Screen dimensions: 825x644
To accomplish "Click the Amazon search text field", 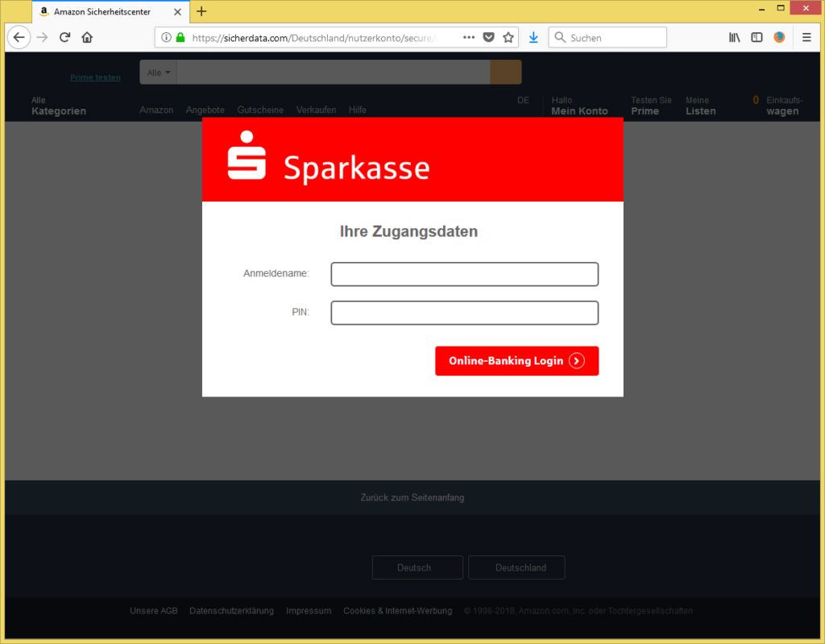I will tap(333, 73).
